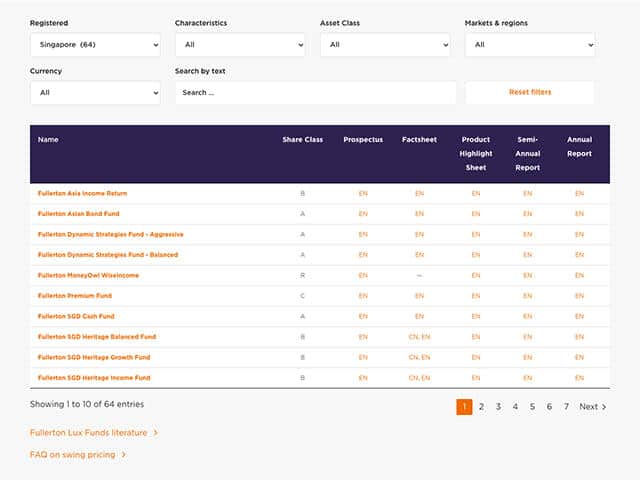Sort table by Name column header
640x480 pixels.
pos(48,140)
